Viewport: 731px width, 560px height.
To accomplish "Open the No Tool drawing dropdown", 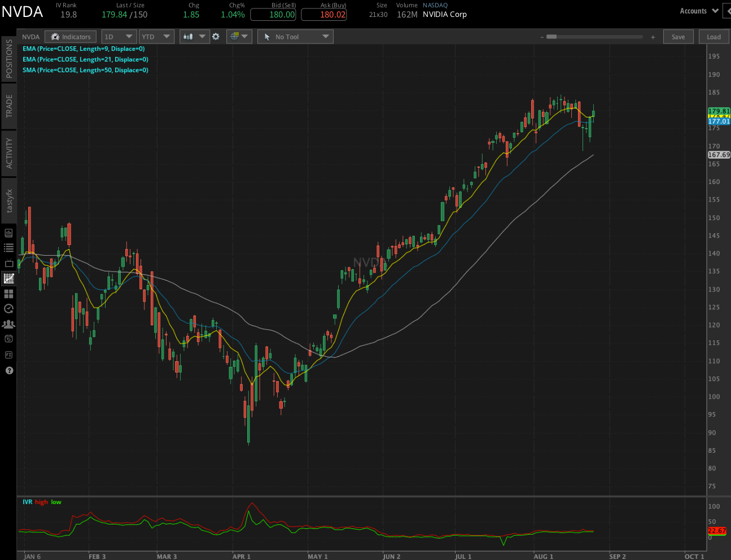I will pos(295,36).
